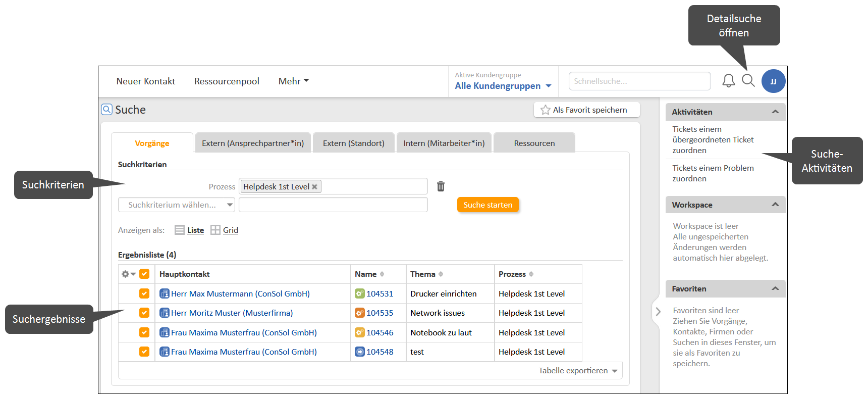Viewport: 868px width, 394px height.
Task: Delete Prozess search criterion with trash icon
Action: pyautogui.click(x=441, y=186)
